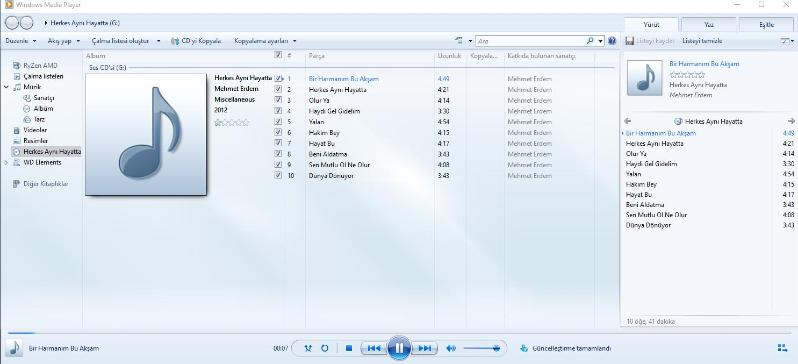
Task: Expand the WD Elements tree node
Action: 6,162
